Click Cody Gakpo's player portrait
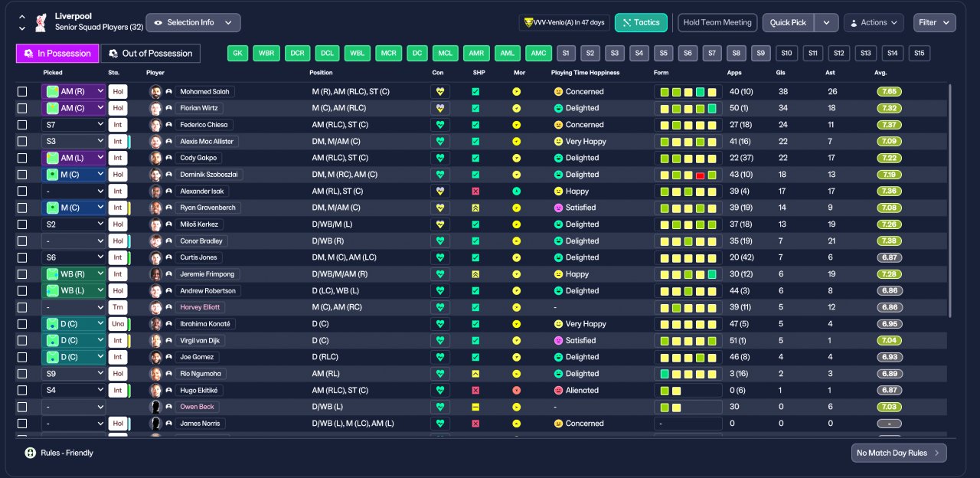 [155, 158]
